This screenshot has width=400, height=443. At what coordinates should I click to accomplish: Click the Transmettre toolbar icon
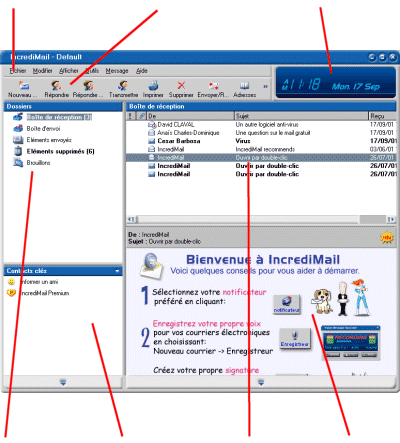[123, 86]
